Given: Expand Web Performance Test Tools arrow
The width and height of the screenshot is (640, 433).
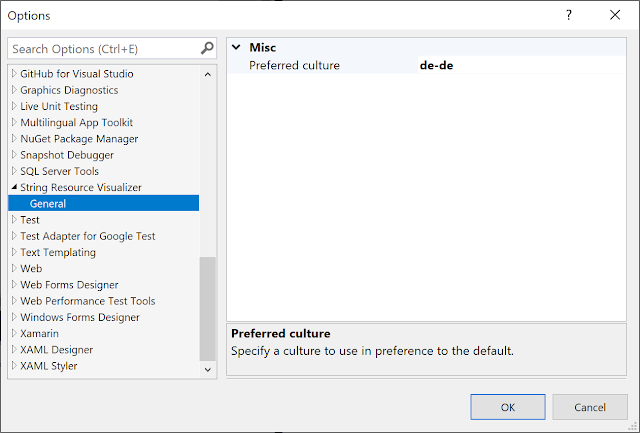Looking at the screenshot, I should pos(14,301).
